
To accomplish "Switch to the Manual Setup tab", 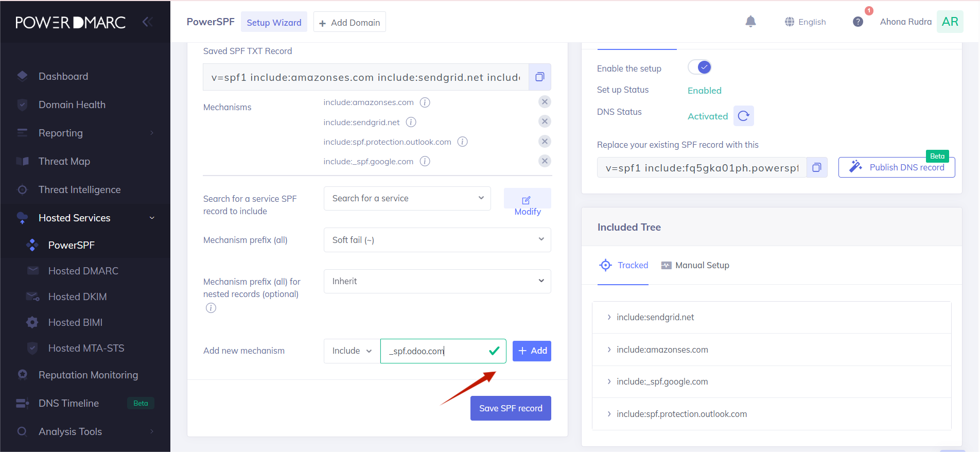I will [695, 265].
